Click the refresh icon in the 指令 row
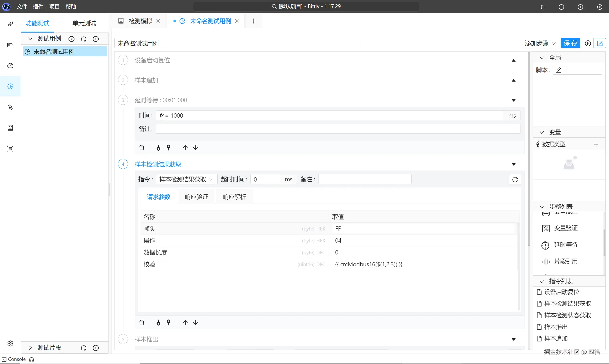 click(x=515, y=180)
